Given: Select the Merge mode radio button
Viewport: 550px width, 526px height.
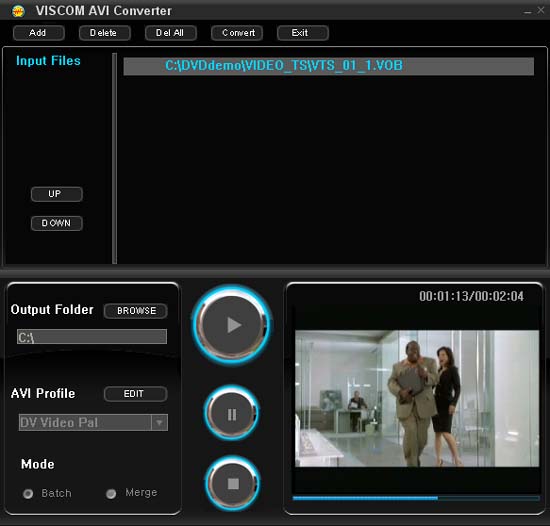Looking at the screenshot, I should tap(111, 493).
